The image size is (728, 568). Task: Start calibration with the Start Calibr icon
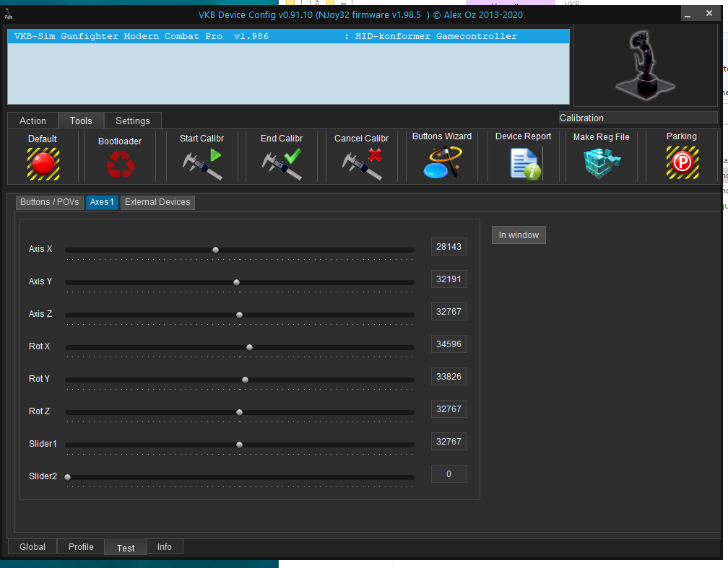202,164
